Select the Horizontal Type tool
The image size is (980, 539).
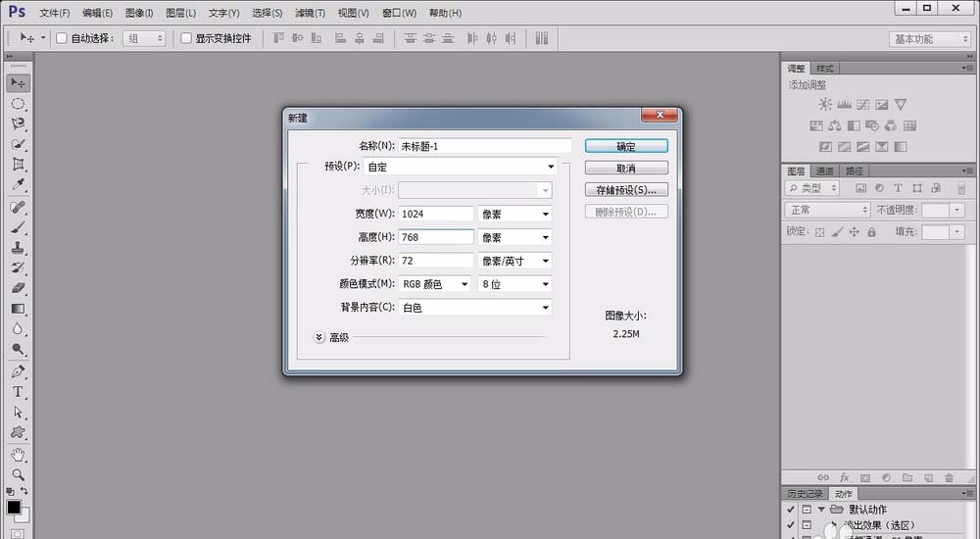click(x=18, y=391)
